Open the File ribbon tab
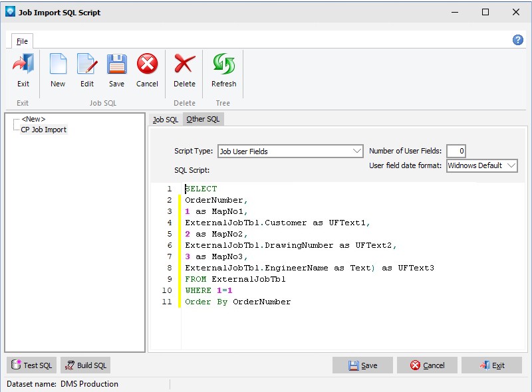Viewport: 532px width, 392px height. (22, 41)
